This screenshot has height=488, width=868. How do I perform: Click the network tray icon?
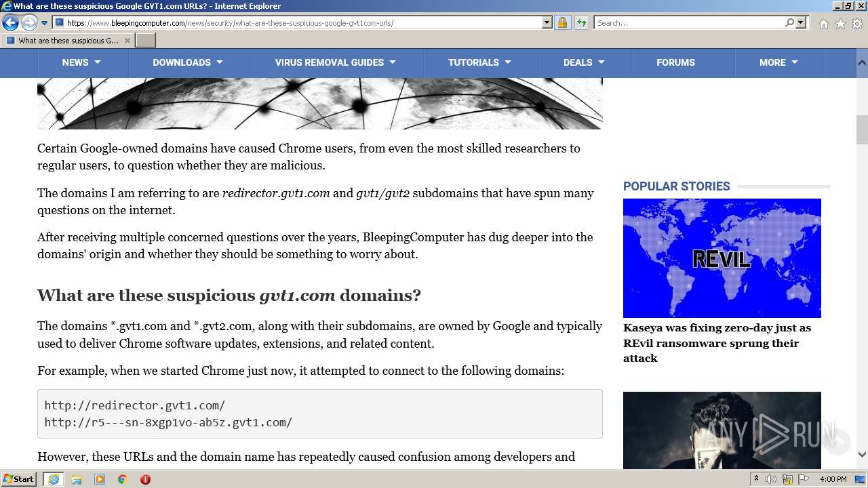pos(787,479)
